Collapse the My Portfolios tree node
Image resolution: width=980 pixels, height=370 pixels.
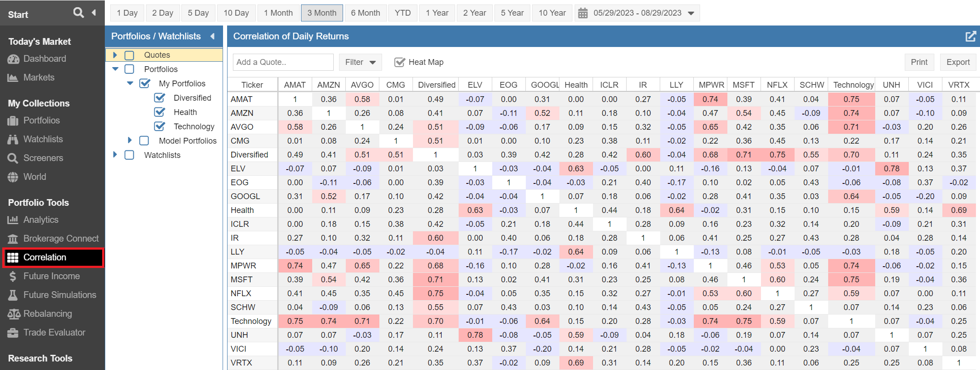click(130, 84)
